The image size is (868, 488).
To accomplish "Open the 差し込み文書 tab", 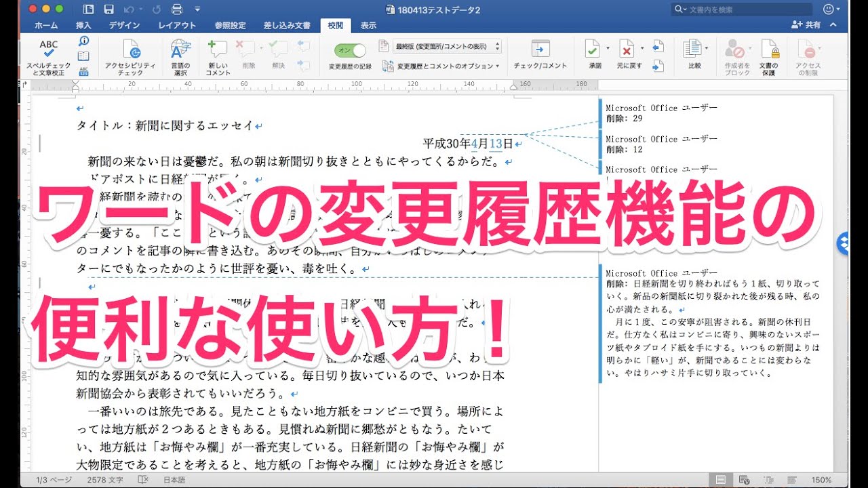I will tap(287, 25).
